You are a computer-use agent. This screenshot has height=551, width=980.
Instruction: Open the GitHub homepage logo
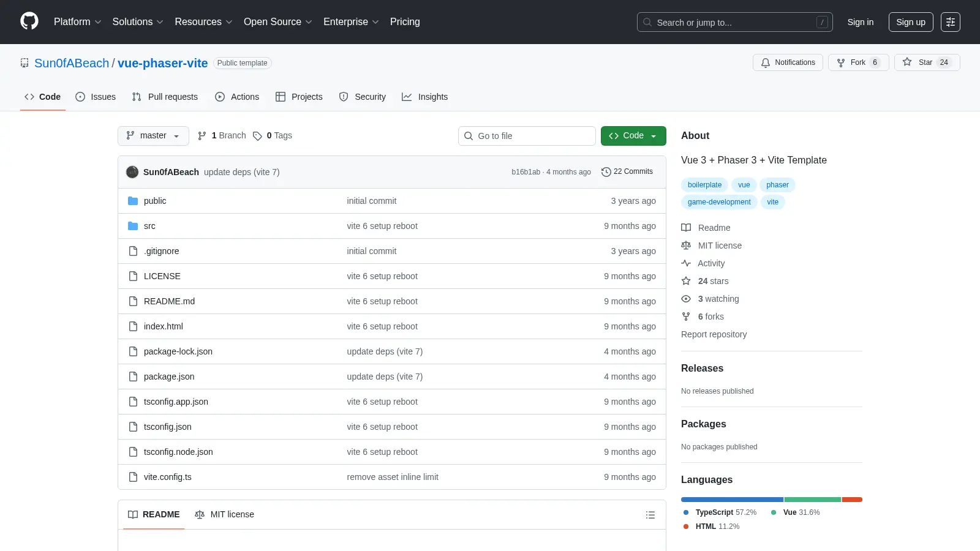(29, 21)
